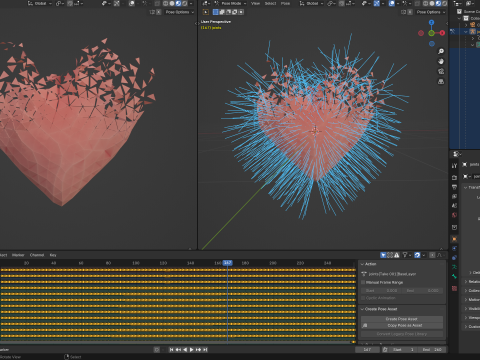
Task: Open Marker menu in dope sheet
Action: pyautogui.click(x=18, y=255)
